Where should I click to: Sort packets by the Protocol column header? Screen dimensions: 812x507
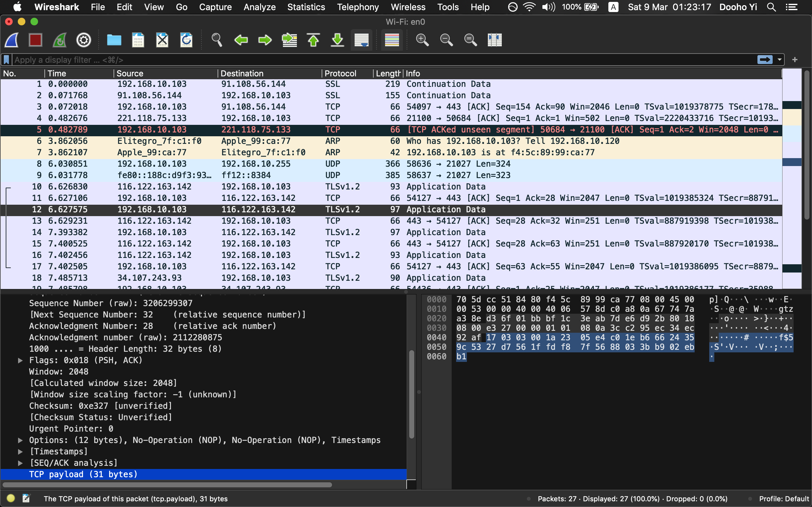pos(340,74)
